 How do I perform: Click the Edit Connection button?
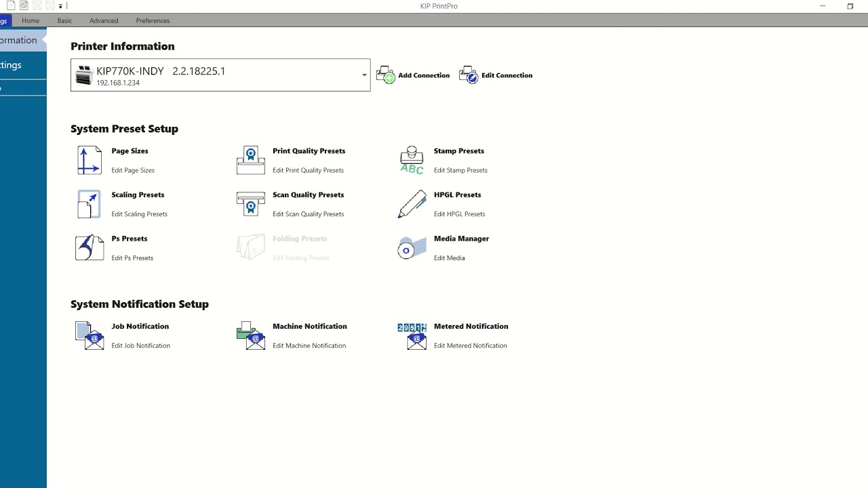[x=496, y=75]
